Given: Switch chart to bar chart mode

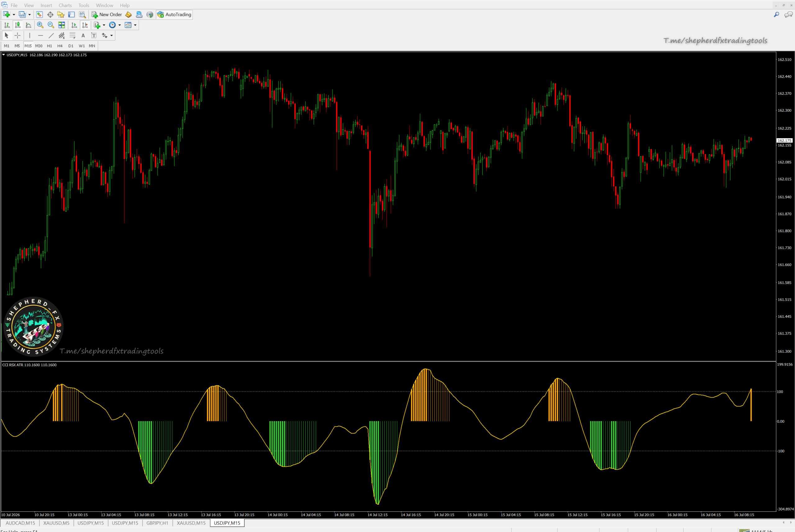Looking at the screenshot, I should [x=7, y=25].
